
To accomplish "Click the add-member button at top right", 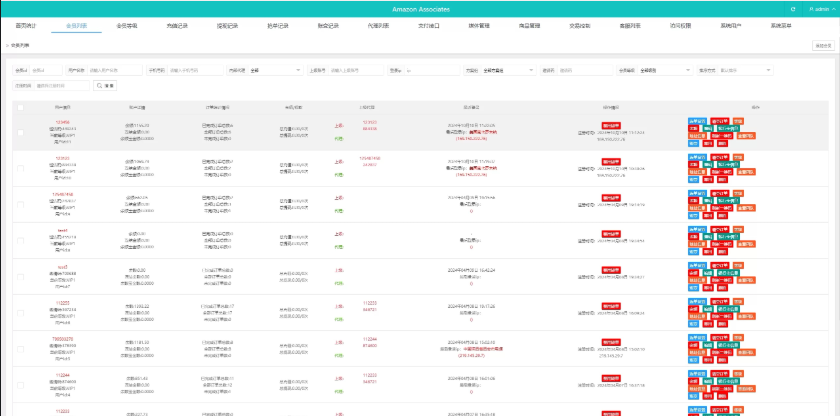I will (x=823, y=46).
